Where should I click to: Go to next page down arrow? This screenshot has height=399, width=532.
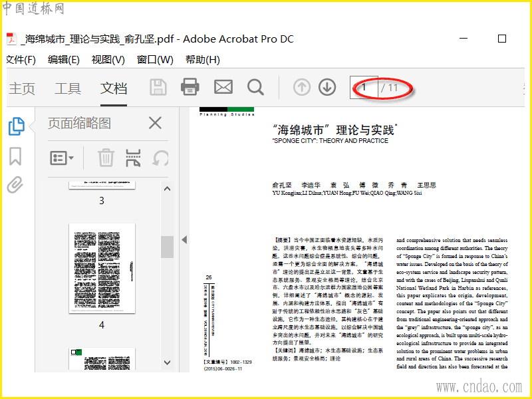pyautogui.click(x=327, y=87)
